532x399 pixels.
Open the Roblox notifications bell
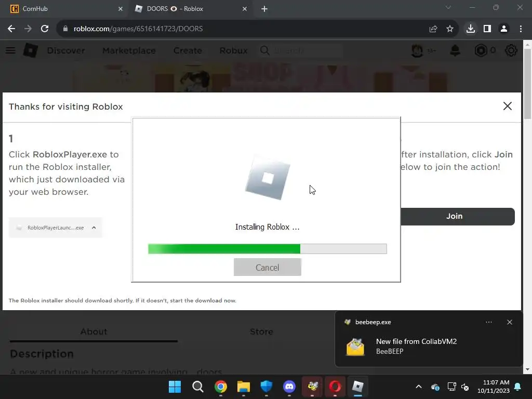[455, 50]
